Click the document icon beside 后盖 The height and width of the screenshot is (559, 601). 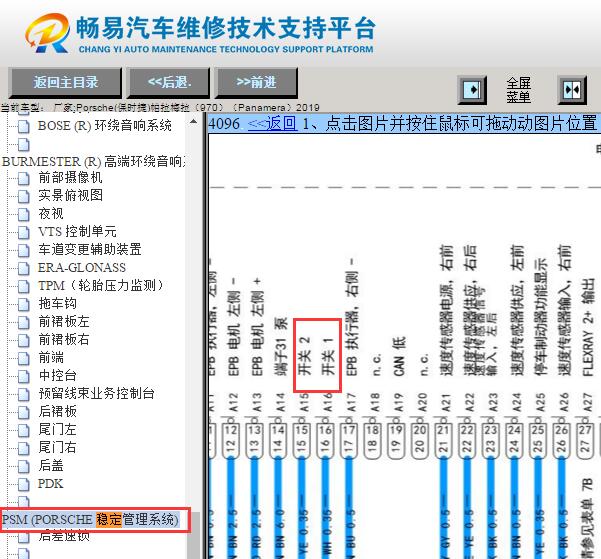click(23, 466)
